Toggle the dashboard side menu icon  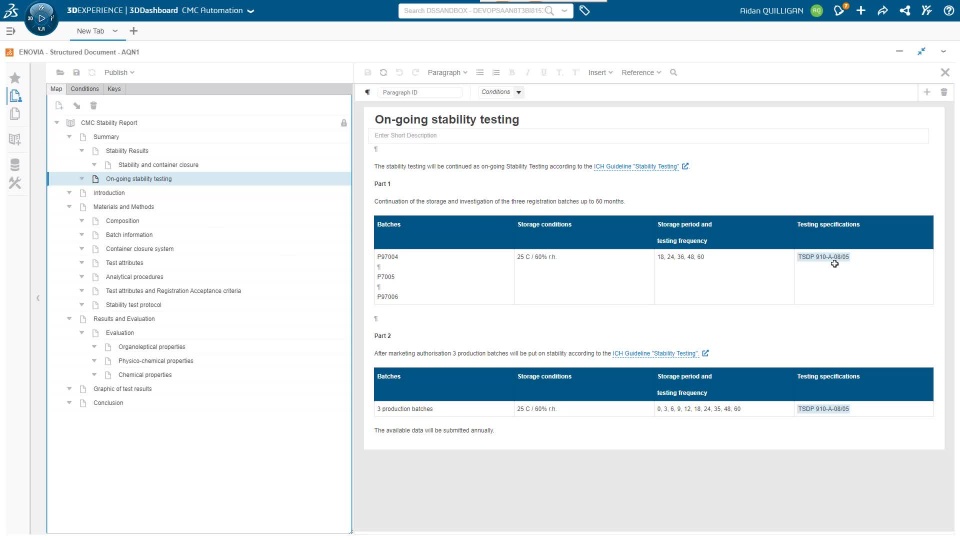10,31
